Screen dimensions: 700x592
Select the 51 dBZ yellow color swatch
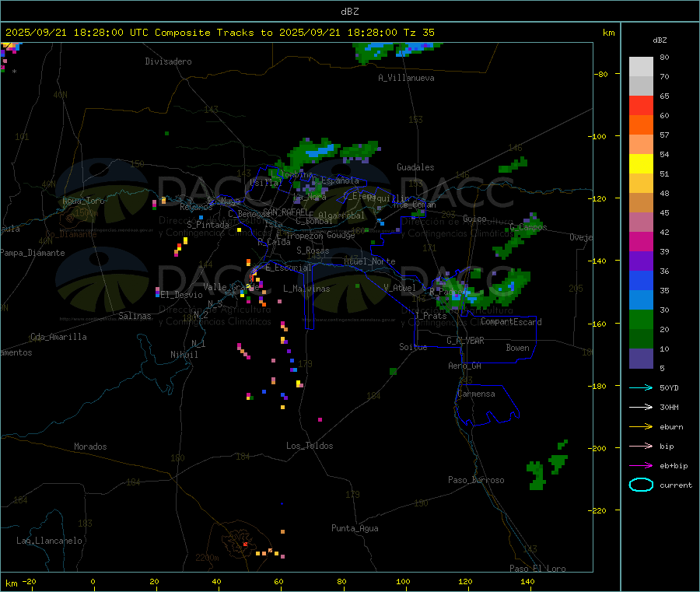[641, 164]
